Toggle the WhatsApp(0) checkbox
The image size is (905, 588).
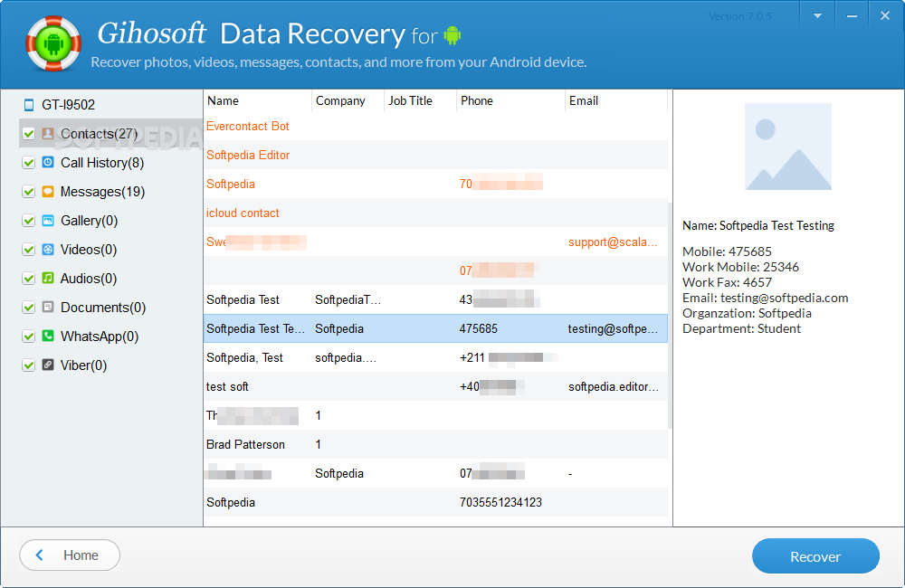click(28, 336)
